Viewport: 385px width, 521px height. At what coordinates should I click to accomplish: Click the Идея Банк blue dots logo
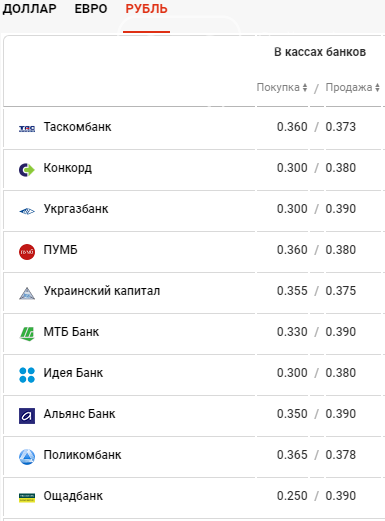(27, 375)
